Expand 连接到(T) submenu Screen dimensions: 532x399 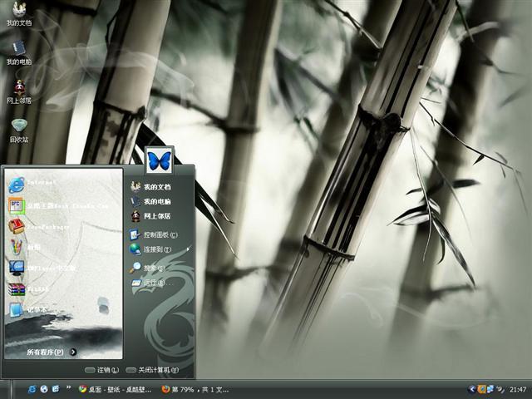[x=159, y=249]
